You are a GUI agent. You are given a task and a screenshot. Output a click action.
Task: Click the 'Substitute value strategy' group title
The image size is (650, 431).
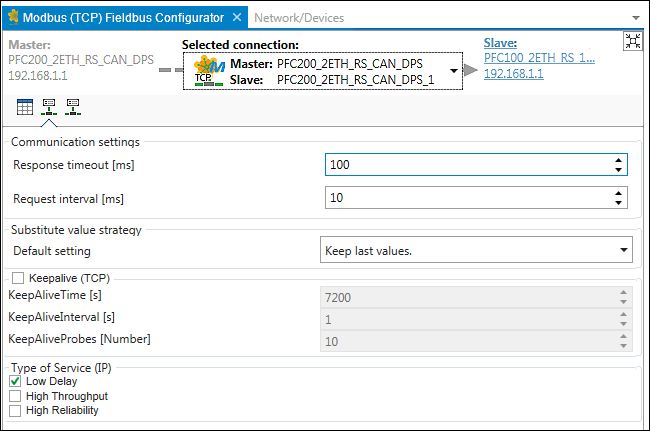pyautogui.click(x=76, y=230)
